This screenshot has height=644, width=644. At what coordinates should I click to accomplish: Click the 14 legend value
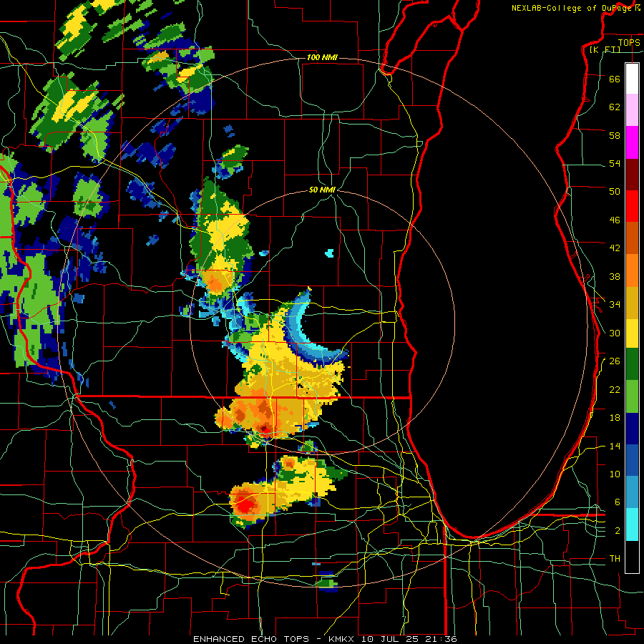tap(615, 446)
